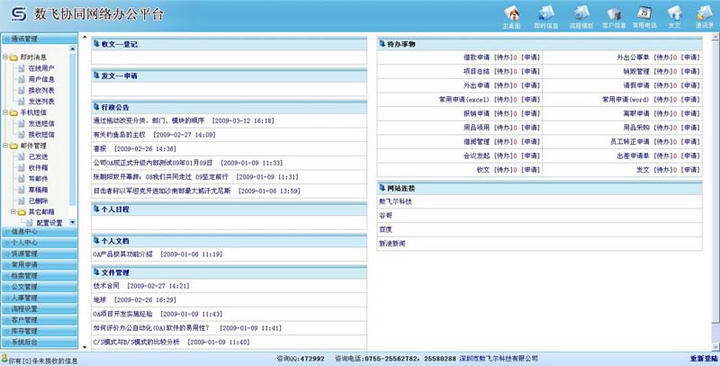This screenshot has width=720, height=366.
Task: Click the 重新登陆 link in status bar
Action: click(x=704, y=358)
